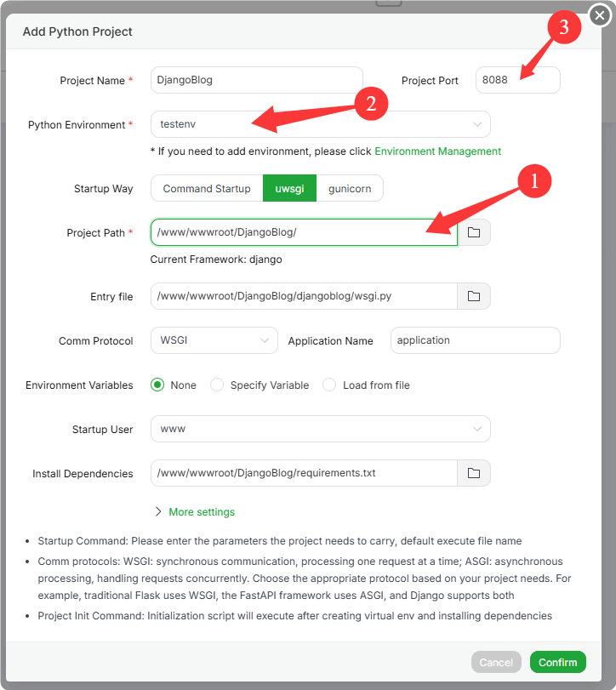
Task: Switch startup way to gunicorn
Action: [350, 189]
